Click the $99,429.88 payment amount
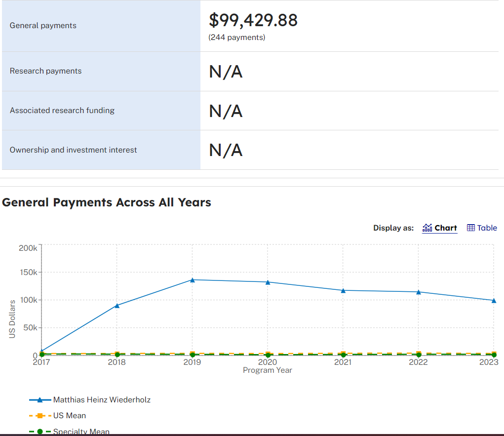This screenshot has height=436, width=504. pyautogui.click(x=253, y=20)
